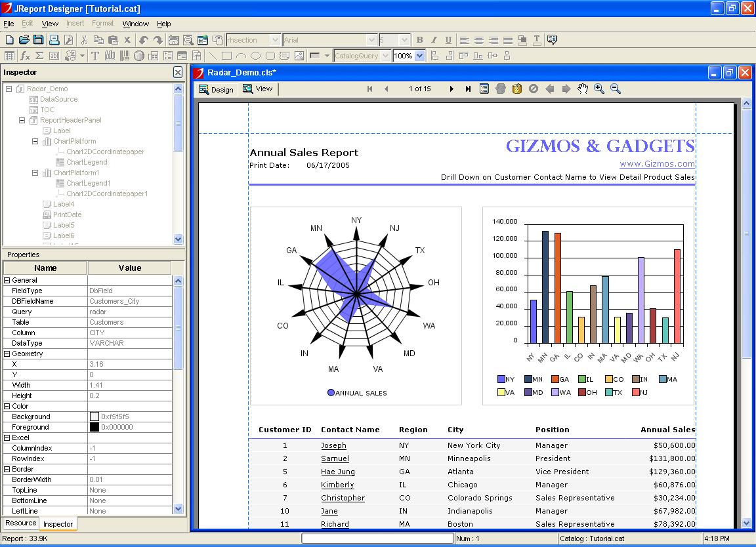Go to the next report page
Viewport: 756px width, 547px height.
(x=451, y=89)
